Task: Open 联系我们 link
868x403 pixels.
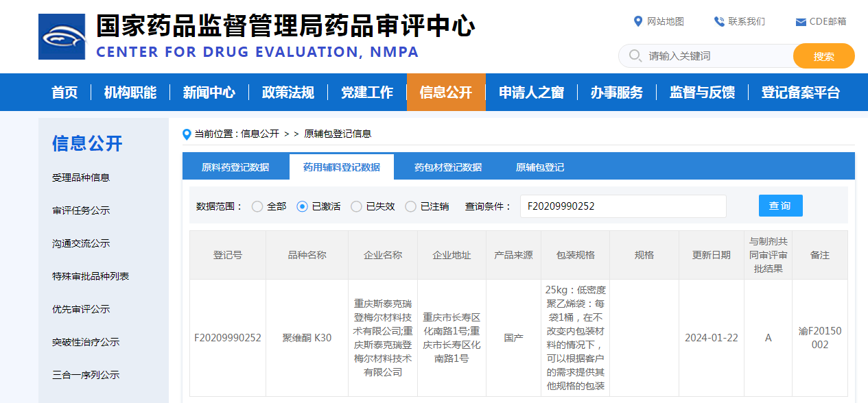Action: (747, 21)
